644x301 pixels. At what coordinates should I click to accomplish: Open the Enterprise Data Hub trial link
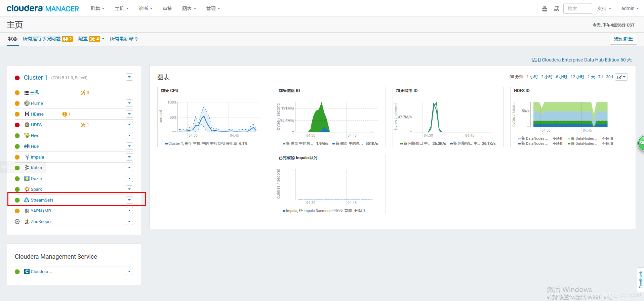(x=581, y=60)
